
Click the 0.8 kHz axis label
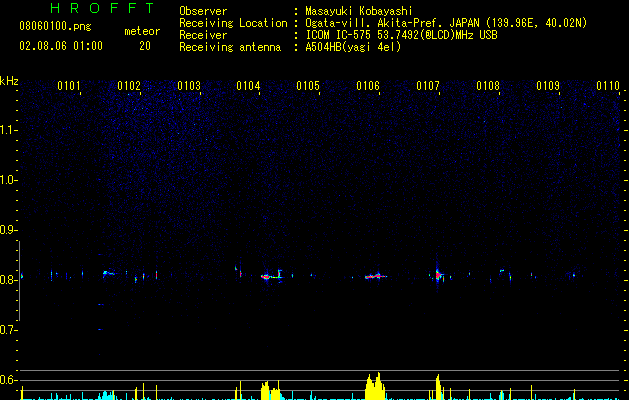coord(7,280)
